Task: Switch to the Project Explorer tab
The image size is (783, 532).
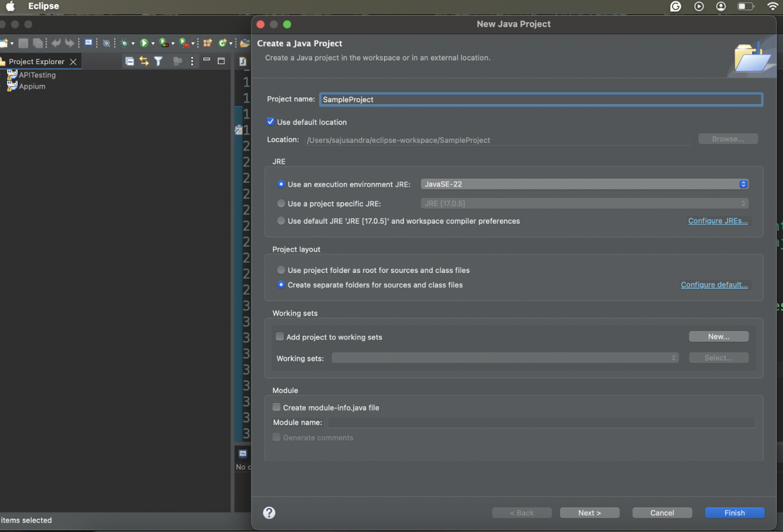Action: click(x=35, y=61)
